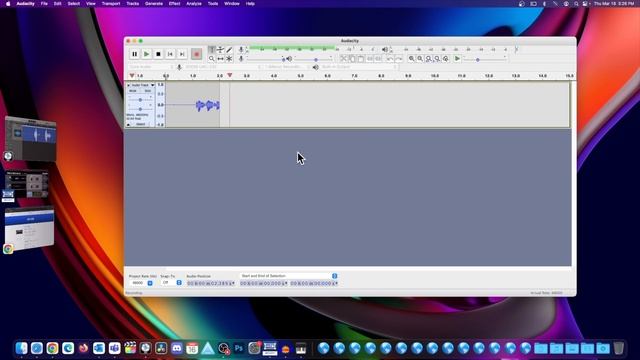The image size is (640, 360).
Task: Open Google Chrome from the Dock
Action: click(52, 348)
